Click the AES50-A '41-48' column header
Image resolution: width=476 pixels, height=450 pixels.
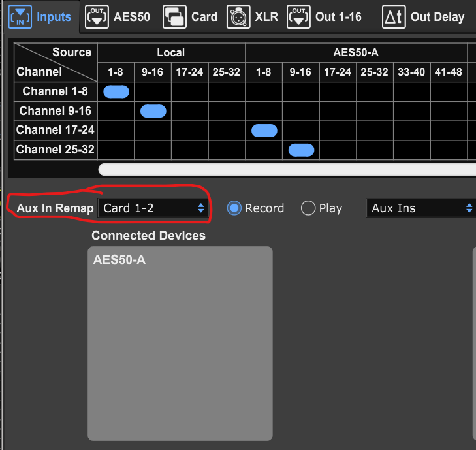449,72
